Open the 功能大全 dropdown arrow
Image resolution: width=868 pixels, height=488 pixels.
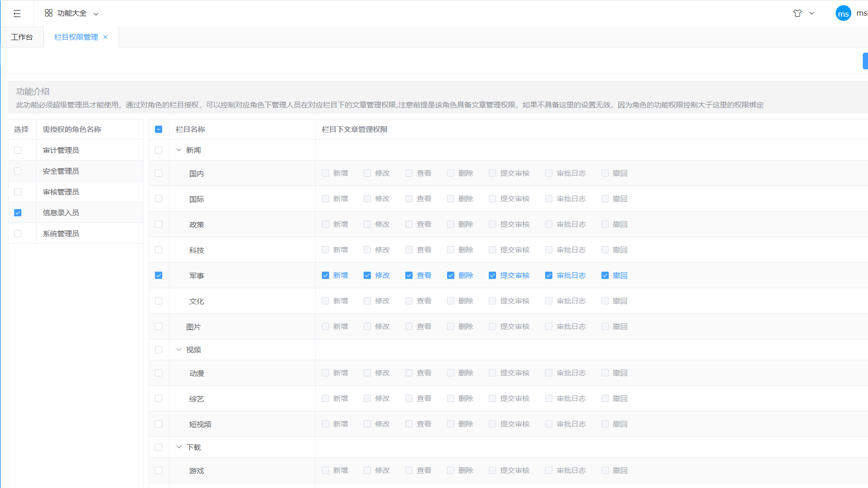coord(96,14)
